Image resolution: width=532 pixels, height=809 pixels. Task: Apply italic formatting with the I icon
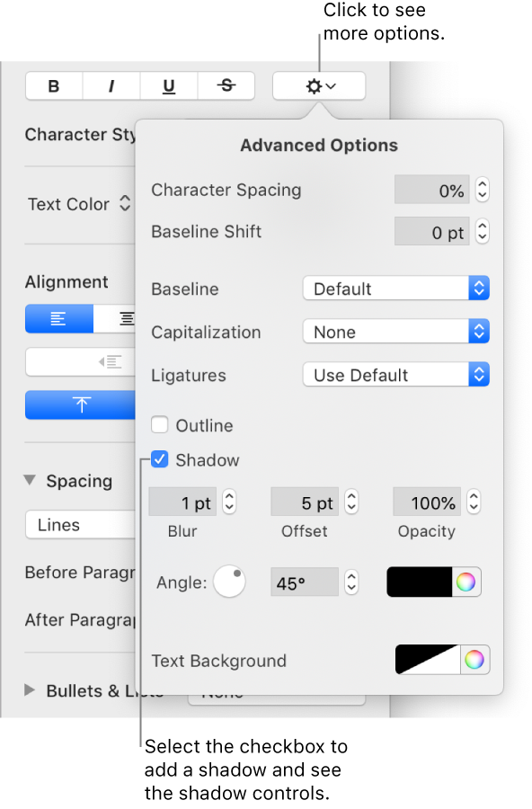click(x=111, y=85)
